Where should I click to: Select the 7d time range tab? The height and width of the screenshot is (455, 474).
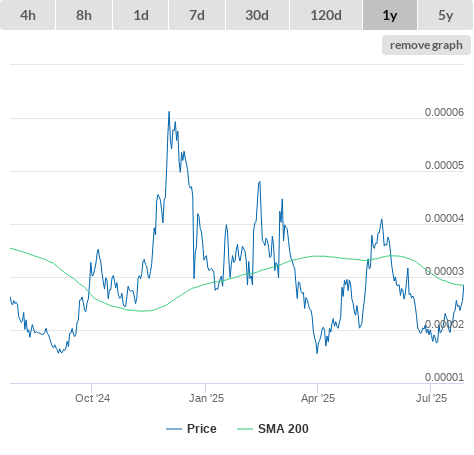(x=197, y=15)
